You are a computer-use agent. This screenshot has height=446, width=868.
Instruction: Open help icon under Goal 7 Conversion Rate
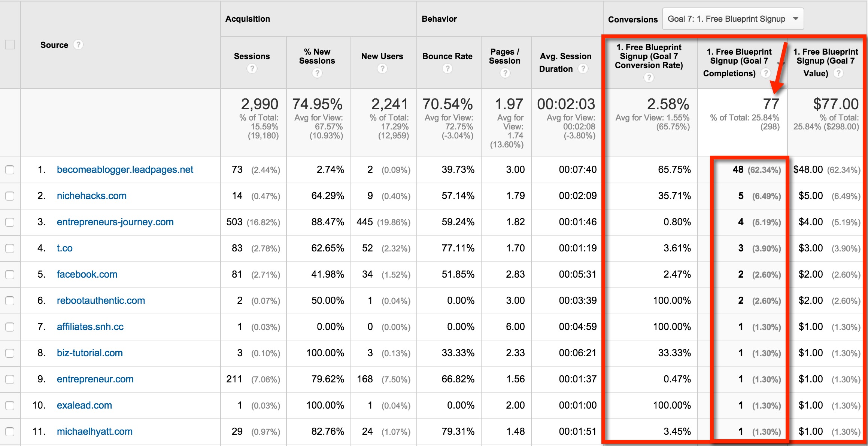[649, 77]
